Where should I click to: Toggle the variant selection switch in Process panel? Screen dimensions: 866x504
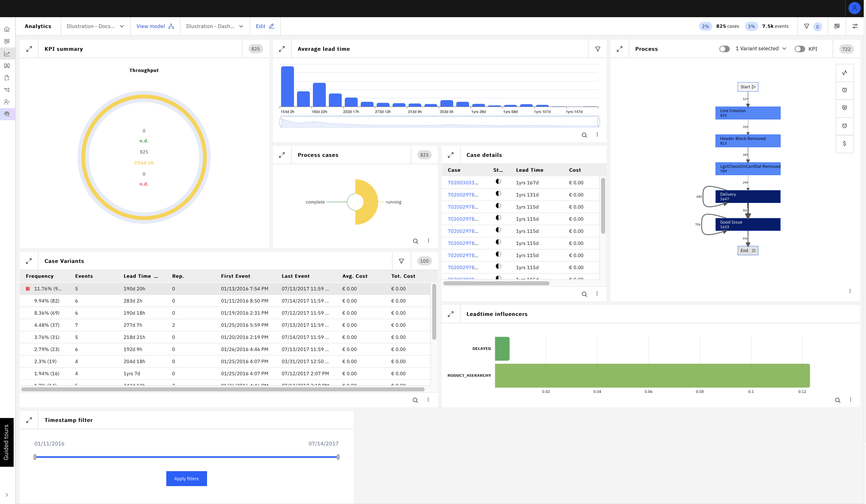click(x=724, y=49)
